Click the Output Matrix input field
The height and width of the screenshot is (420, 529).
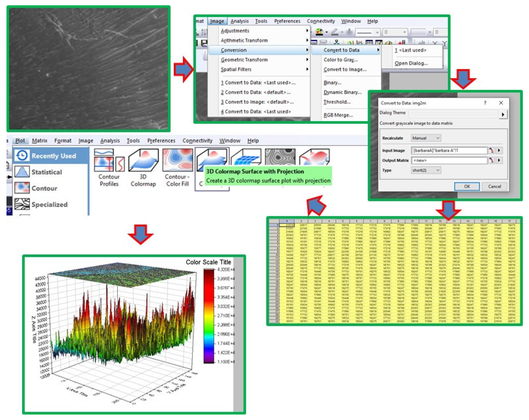[x=449, y=160]
